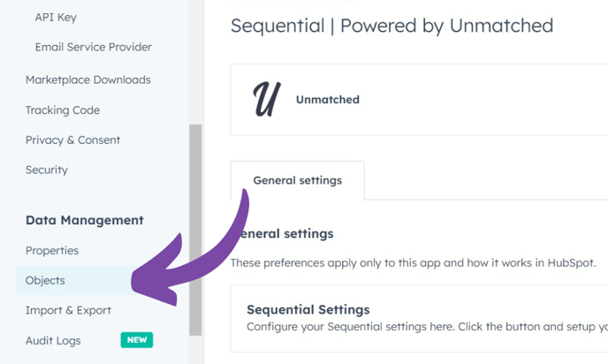Image resolution: width=608 pixels, height=364 pixels.
Task: Navigate to the Security settings
Action: click(46, 170)
